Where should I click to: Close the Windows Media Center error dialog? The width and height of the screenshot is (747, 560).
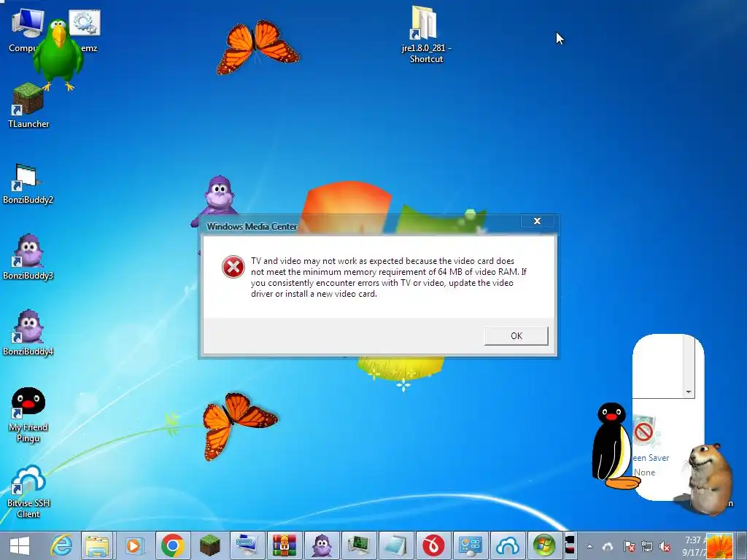click(537, 221)
